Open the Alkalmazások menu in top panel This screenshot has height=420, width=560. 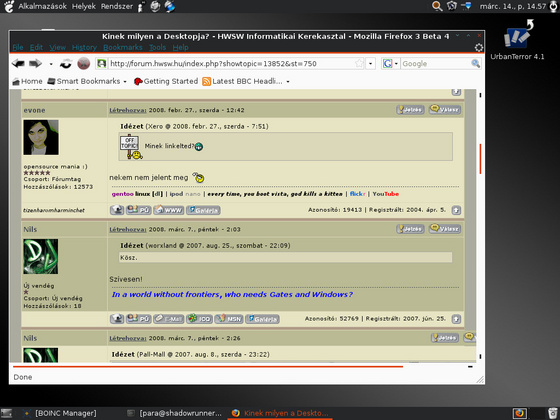pos(42,6)
